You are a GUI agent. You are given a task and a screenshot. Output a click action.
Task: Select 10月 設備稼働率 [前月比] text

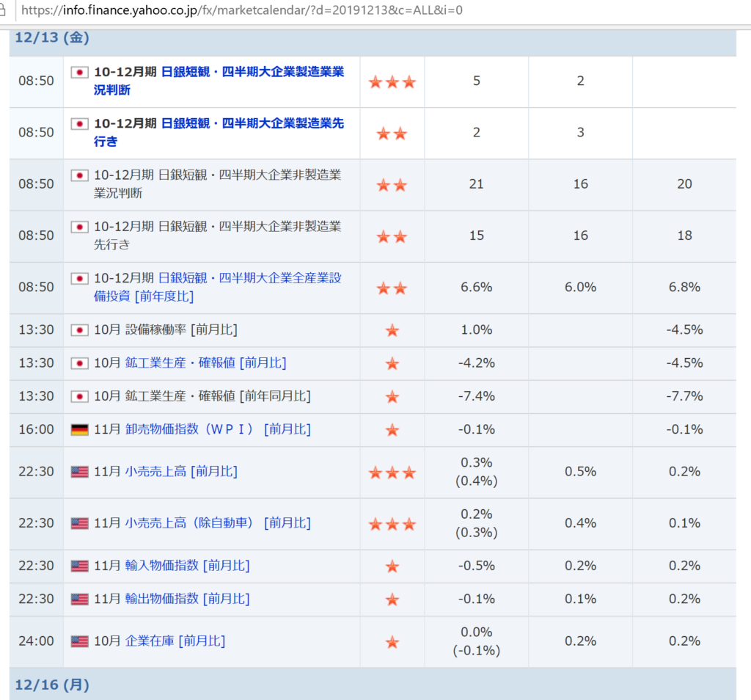pyautogui.click(x=166, y=329)
